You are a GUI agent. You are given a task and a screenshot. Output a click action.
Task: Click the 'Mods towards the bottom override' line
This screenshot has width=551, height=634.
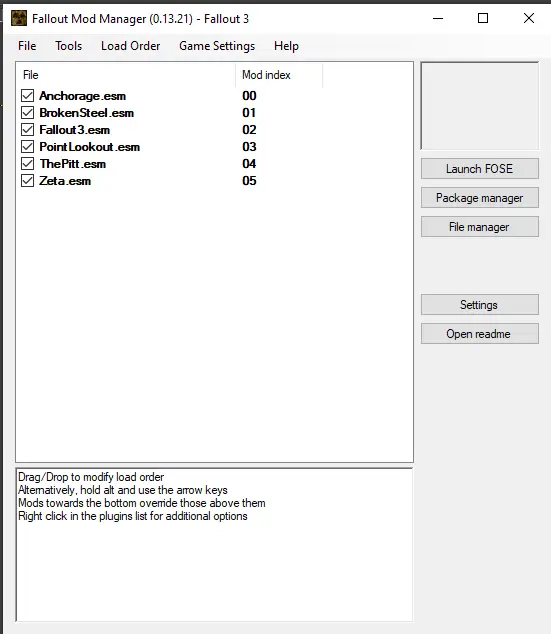coord(142,503)
